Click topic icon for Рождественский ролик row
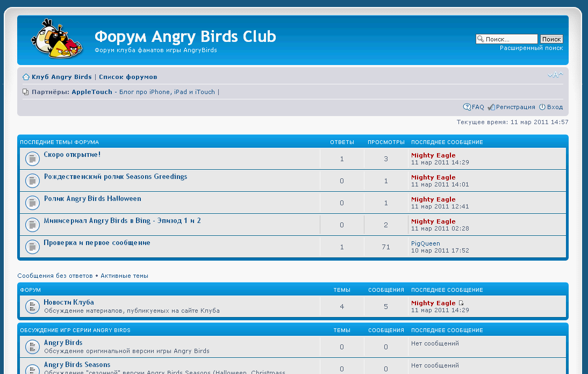 [32, 181]
